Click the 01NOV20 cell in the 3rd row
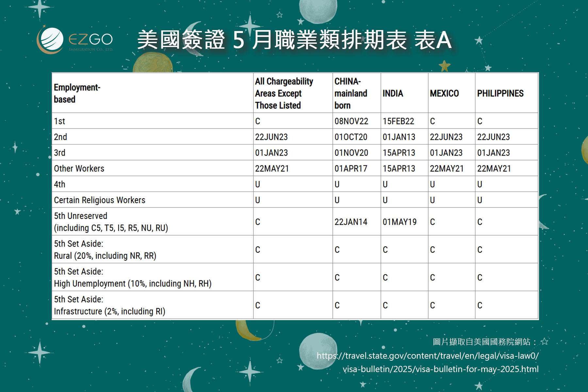 click(351, 153)
